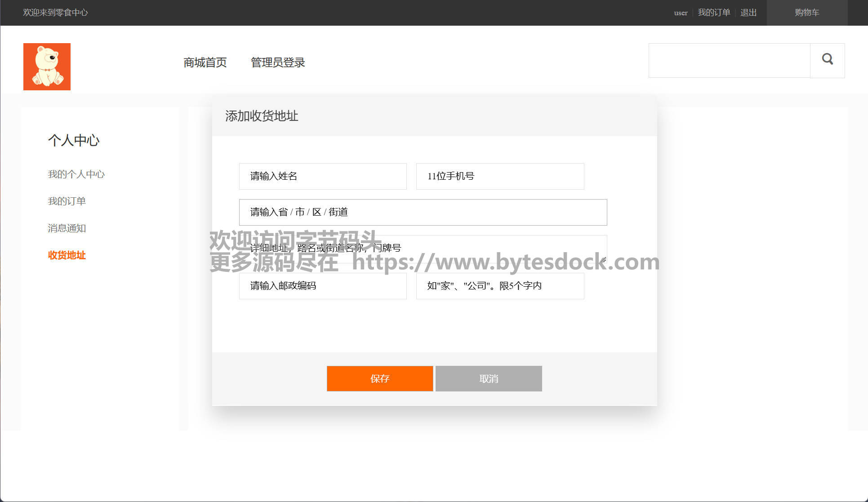868x502 pixels.
Task: Select 收货地址 in sidebar
Action: click(x=67, y=255)
